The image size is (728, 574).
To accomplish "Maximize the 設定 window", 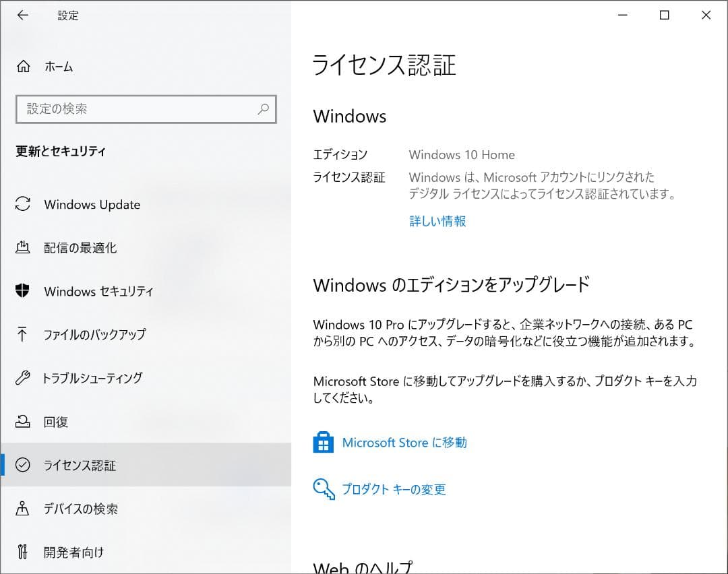I will pos(664,15).
